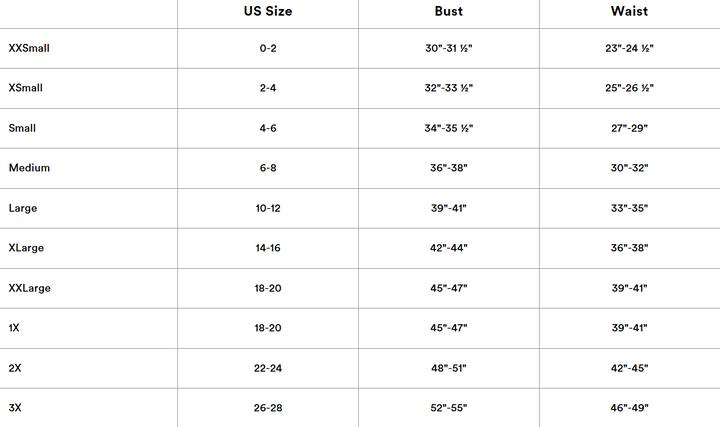The height and width of the screenshot is (427, 720).
Task: Select the 1X row label
Action: coord(14,328)
